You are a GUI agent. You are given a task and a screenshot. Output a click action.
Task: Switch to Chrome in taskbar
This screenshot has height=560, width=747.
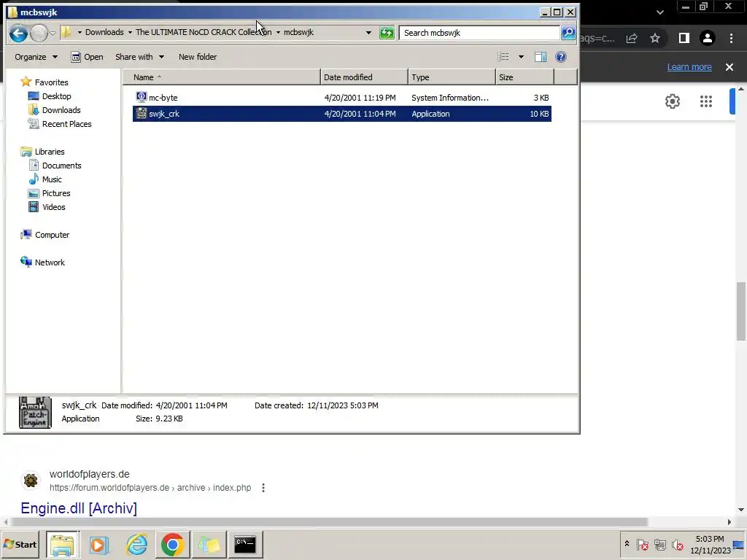click(172, 545)
